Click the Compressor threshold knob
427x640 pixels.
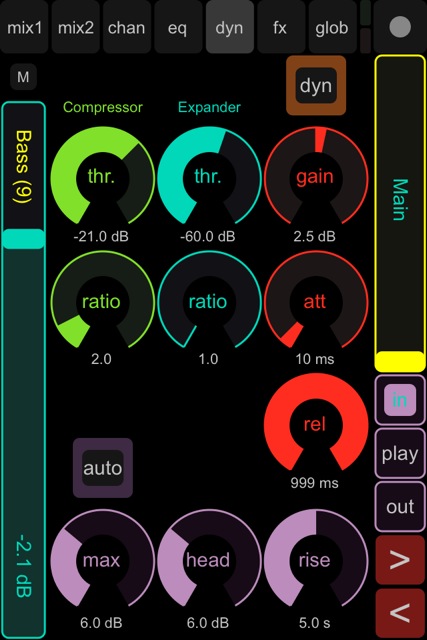[x=102, y=177]
